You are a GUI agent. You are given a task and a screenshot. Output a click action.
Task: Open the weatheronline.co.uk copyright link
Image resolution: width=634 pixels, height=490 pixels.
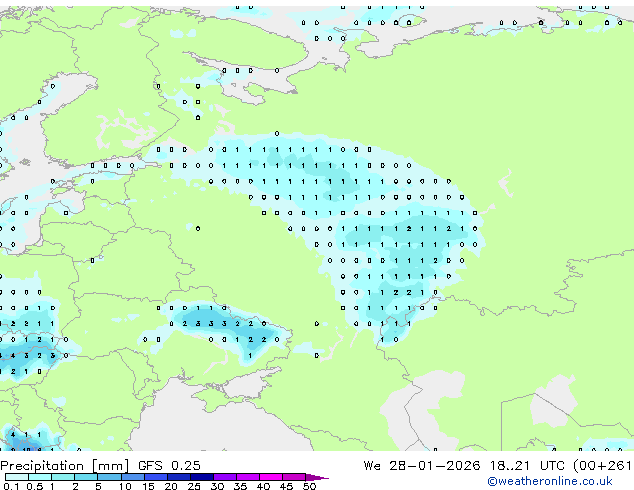coord(550,481)
